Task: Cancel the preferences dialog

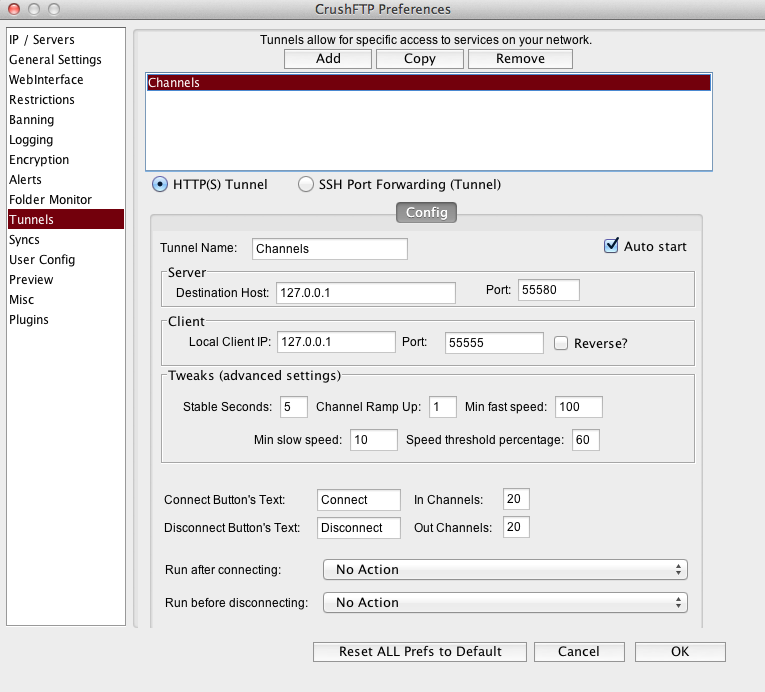Action: pyautogui.click(x=579, y=652)
